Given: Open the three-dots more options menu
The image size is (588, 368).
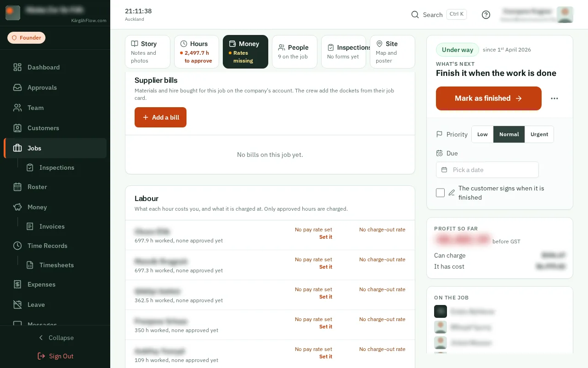Looking at the screenshot, I should [554, 98].
